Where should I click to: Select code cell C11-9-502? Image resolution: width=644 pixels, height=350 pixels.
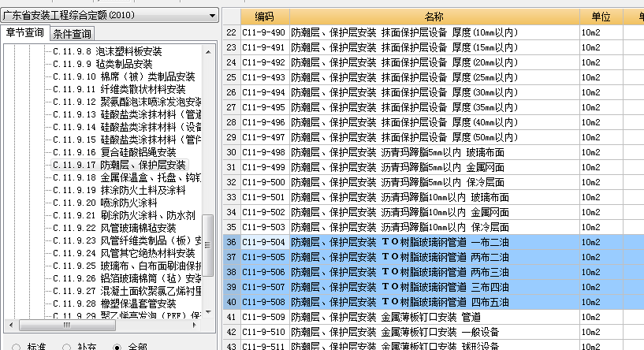coord(265,212)
